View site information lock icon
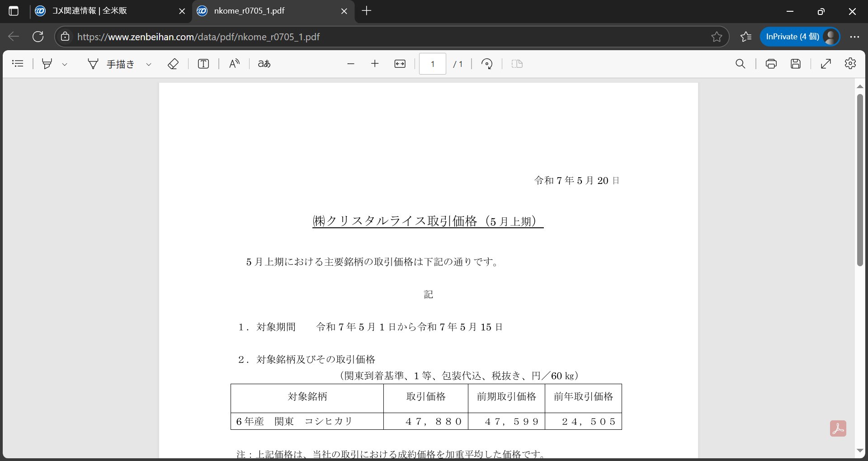 tap(65, 37)
